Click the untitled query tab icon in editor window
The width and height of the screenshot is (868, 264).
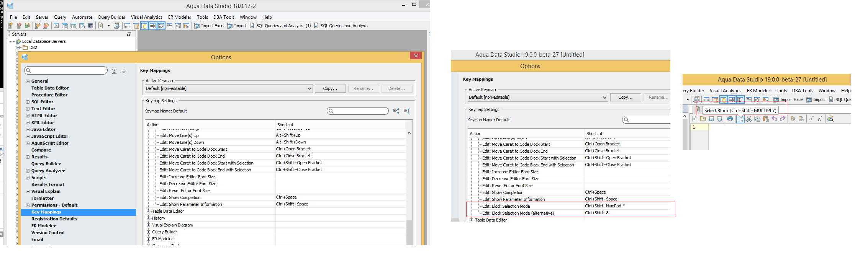(698, 109)
